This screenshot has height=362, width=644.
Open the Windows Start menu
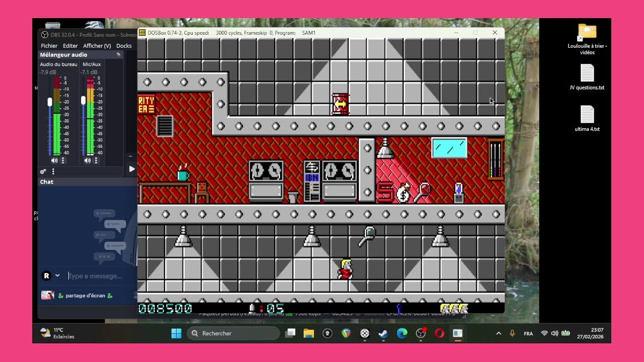pyautogui.click(x=176, y=333)
